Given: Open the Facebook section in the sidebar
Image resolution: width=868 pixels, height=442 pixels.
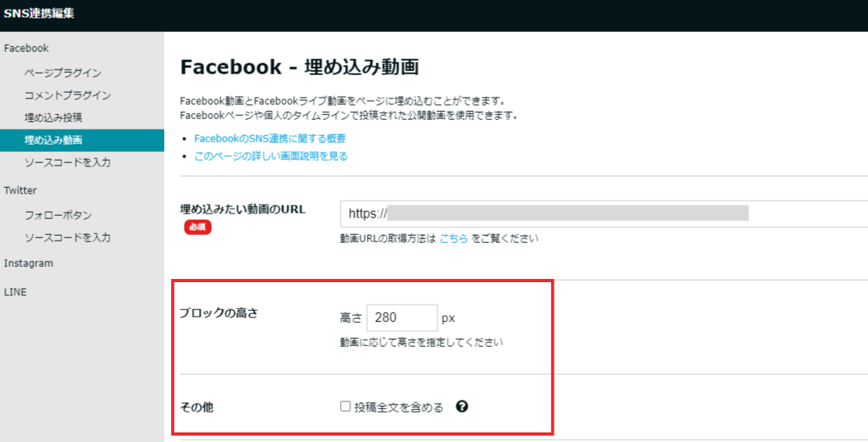Looking at the screenshot, I should click(26, 48).
